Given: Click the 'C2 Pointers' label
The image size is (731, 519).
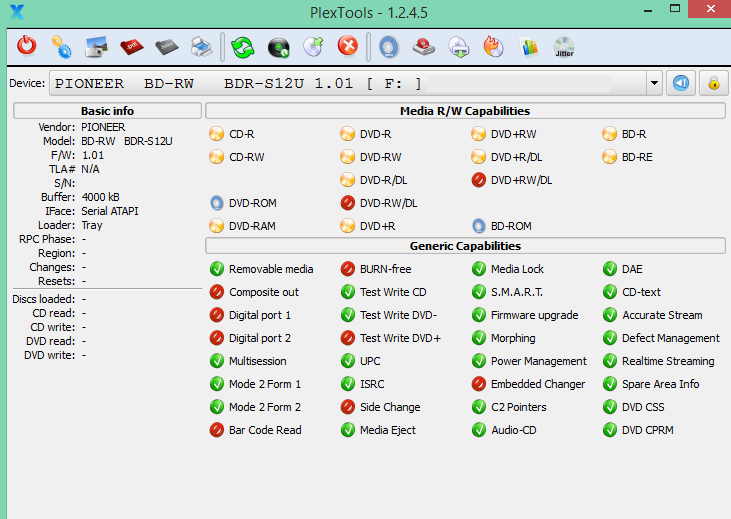Looking at the screenshot, I should coord(519,407).
